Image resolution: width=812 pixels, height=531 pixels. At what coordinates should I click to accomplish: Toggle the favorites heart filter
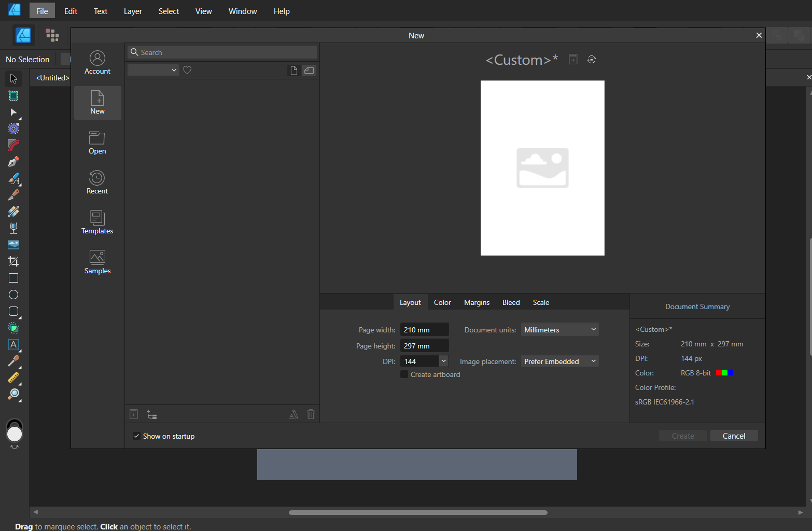click(x=187, y=70)
